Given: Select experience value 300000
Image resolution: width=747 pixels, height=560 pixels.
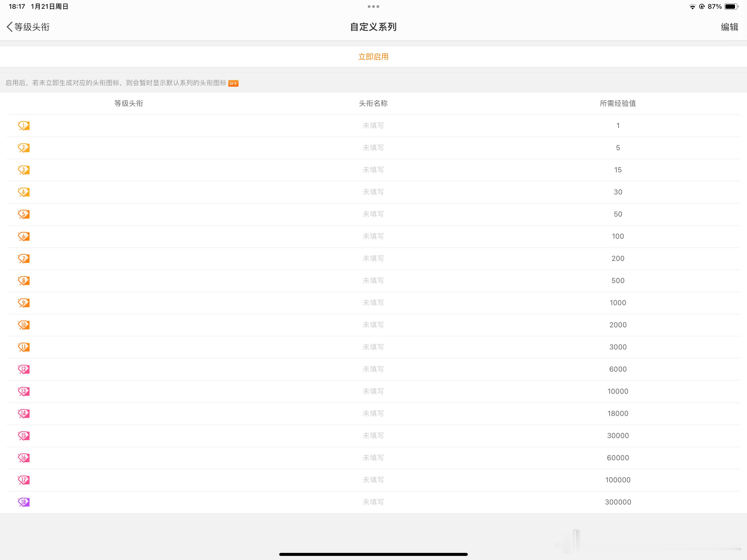Looking at the screenshot, I should tap(618, 502).
